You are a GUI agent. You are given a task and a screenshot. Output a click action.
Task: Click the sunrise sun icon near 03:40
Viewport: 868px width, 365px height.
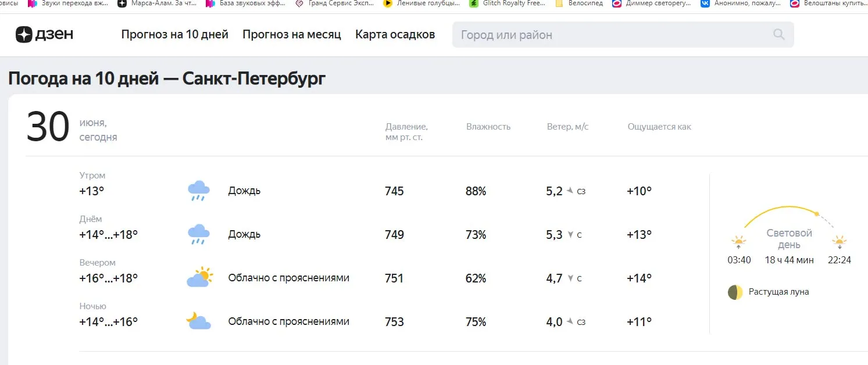click(738, 240)
